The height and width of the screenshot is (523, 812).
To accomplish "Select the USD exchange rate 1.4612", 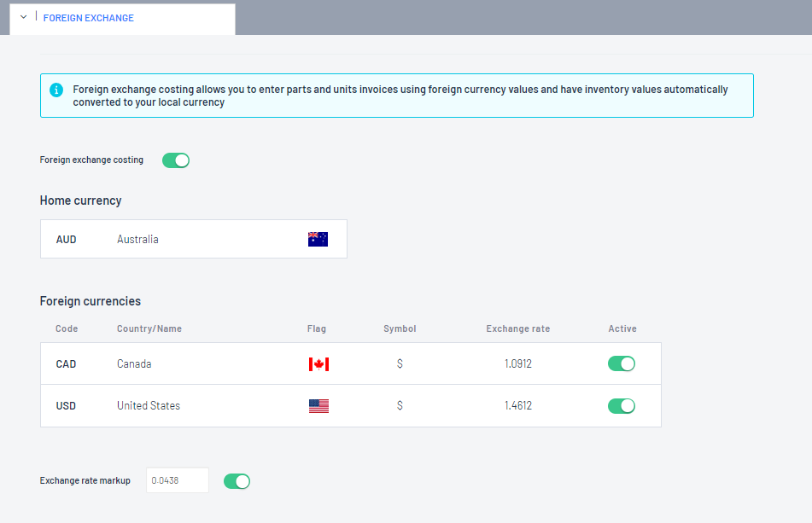I will 518,406.
